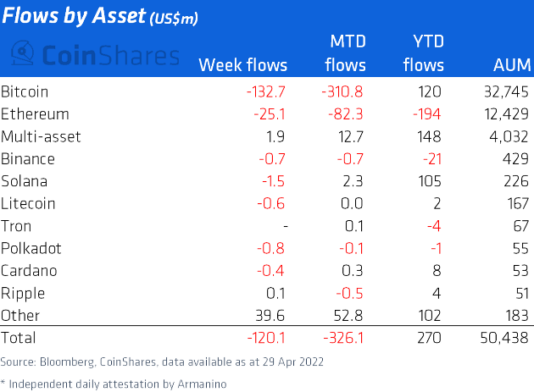Click the Bloomberg source note text

click(162, 362)
